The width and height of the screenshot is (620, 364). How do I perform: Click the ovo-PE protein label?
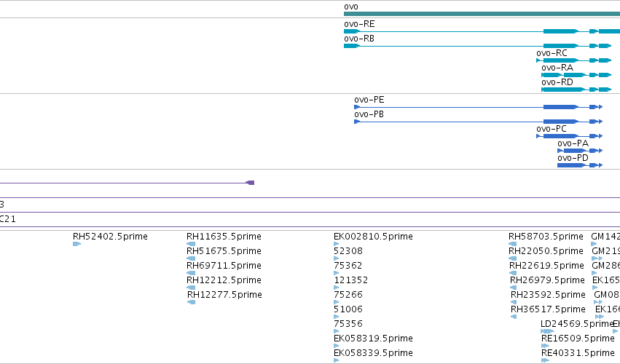tap(369, 100)
